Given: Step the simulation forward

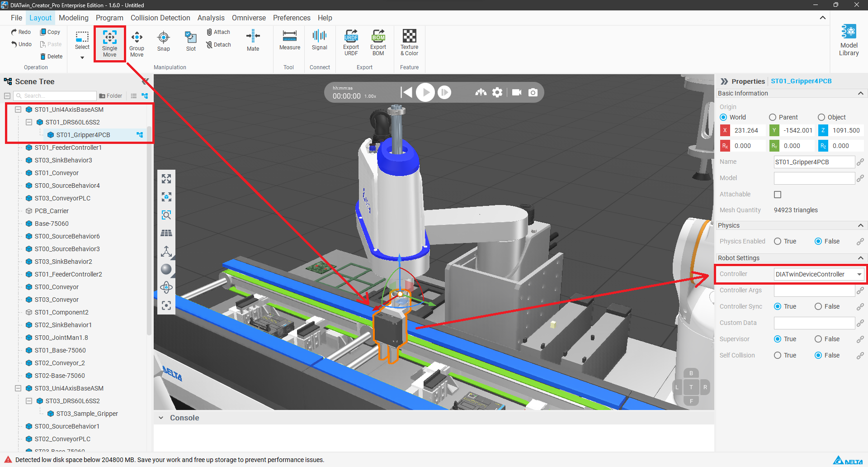Looking at the screenshot, I should pyautogui.click(x=444, y=92).
